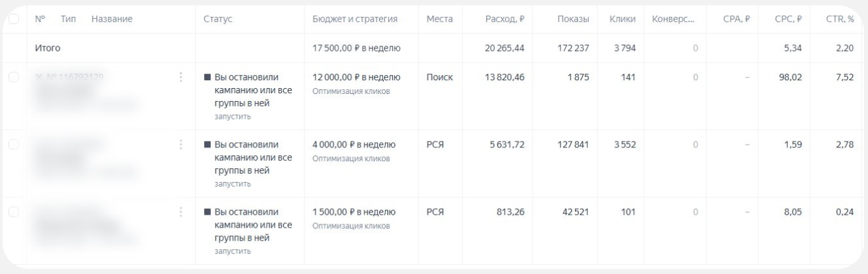Click stopped status square icon of 4 000 ₽ campaign

point(208,144)
